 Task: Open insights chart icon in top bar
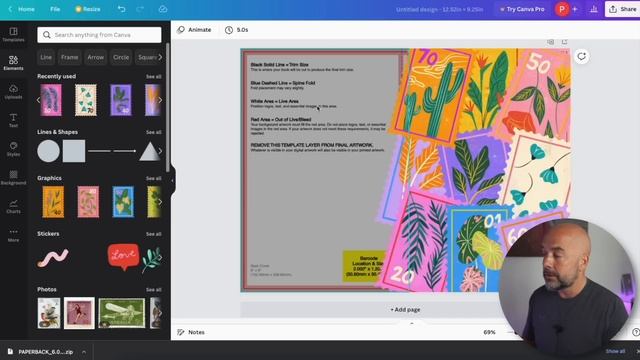594,9
